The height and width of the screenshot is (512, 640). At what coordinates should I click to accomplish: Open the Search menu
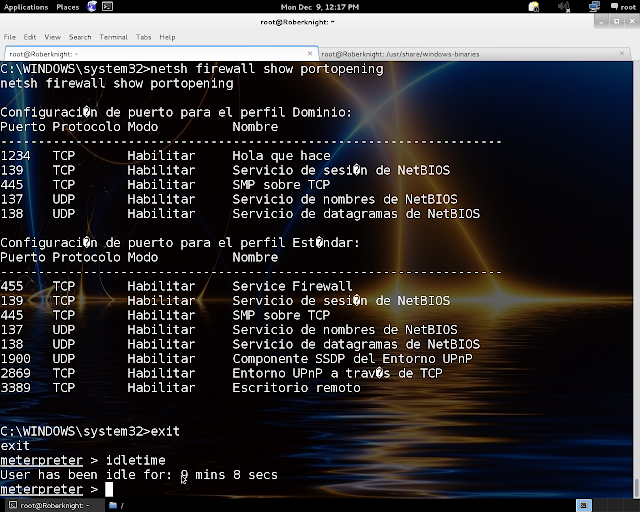80,37
